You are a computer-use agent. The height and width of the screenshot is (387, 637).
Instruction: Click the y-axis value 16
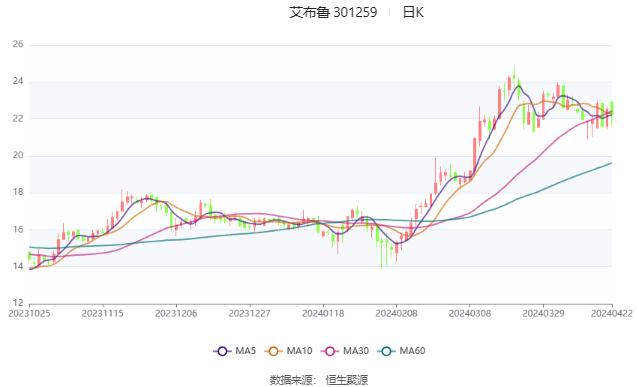(x=18, y=229)
